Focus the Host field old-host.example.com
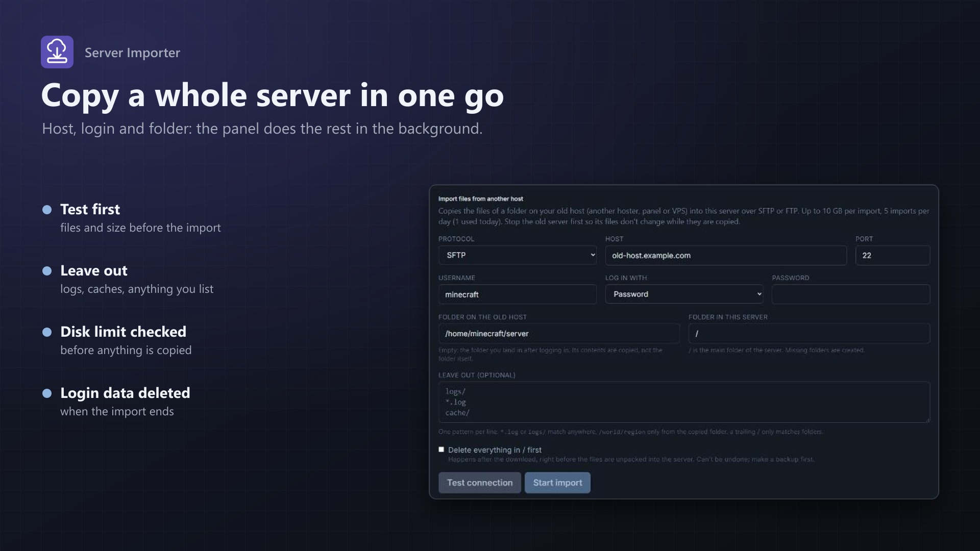Viewport: 980px width, 551px height. point(726,256)
